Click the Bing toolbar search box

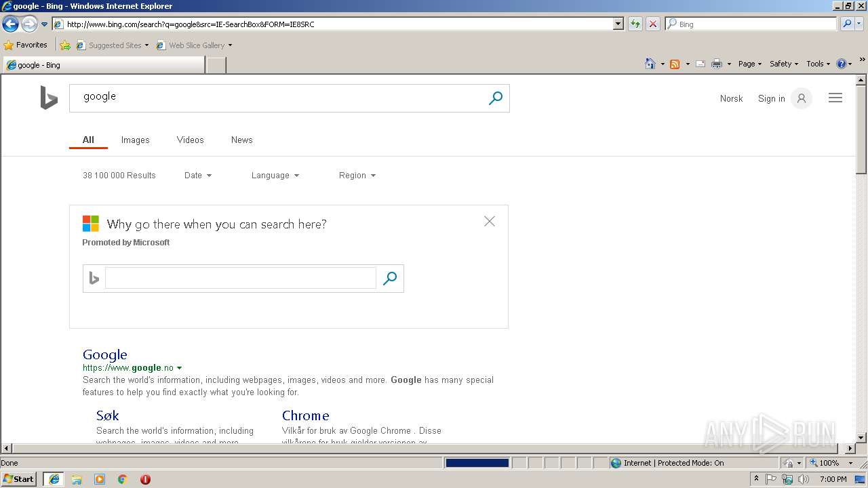coord(751,24)
